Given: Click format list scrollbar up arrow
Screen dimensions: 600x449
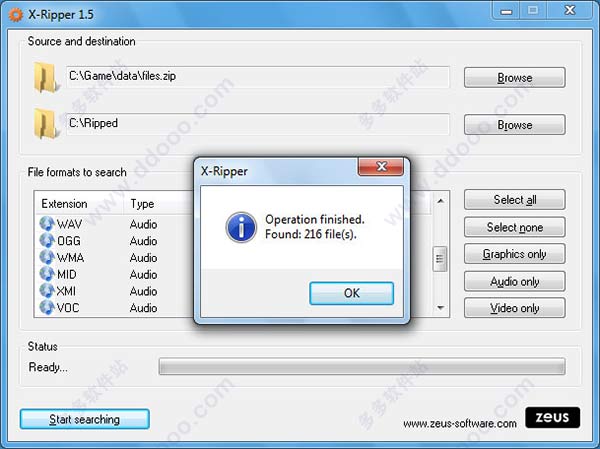Looking at the screenshot, I should point(440,201).
